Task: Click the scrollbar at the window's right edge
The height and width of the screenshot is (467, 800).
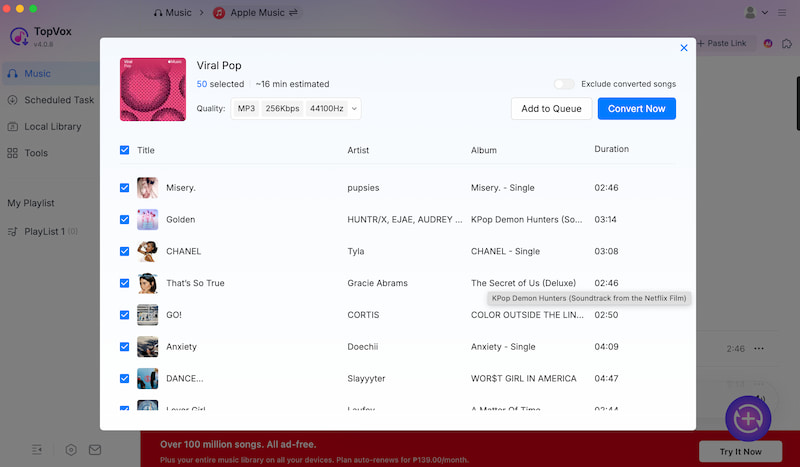Action: point(797,104)
